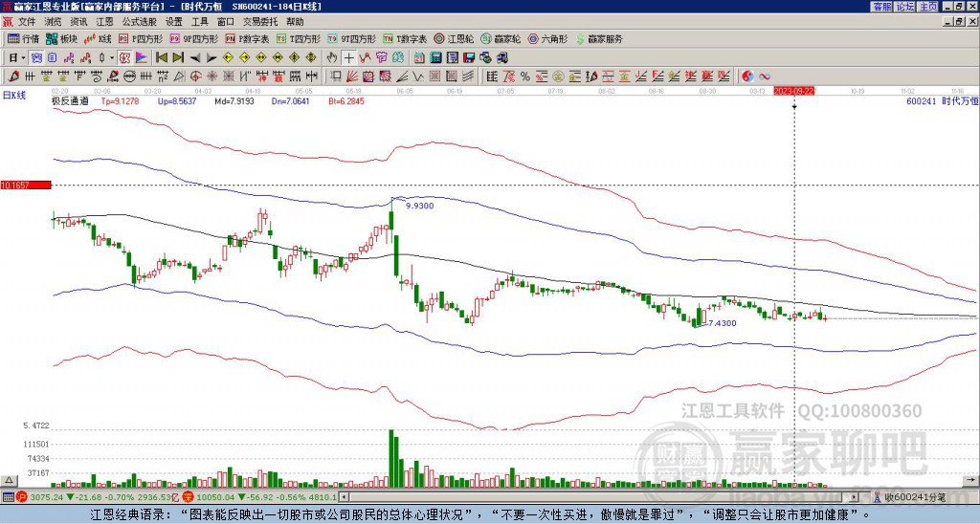Click the rainbow triangle flag icon
The image size is (980, 524).
[142, 57]
